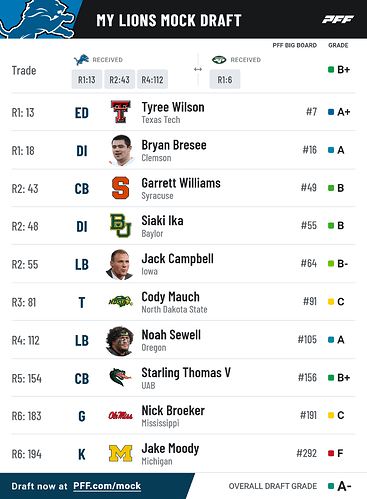Image resolution: width=367 pixels, height=499 pixels.
Task: Click the PFF logo in header
Action: click(338, 19)
